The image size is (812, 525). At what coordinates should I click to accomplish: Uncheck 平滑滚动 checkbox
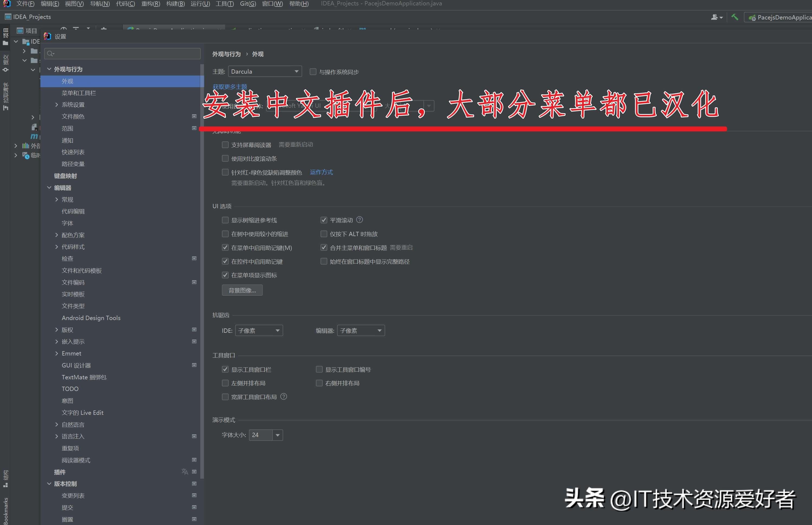(324, 220)
